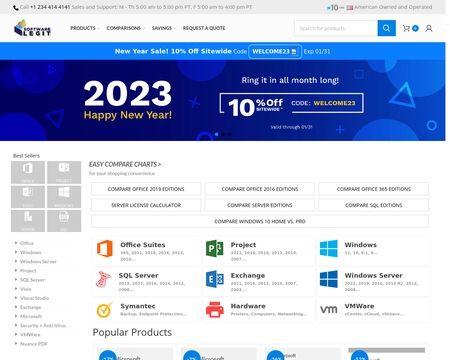Open Microsoft in the sidebar list
The image size is (450, 360).
pyautogui.click(x=31, y=316)
